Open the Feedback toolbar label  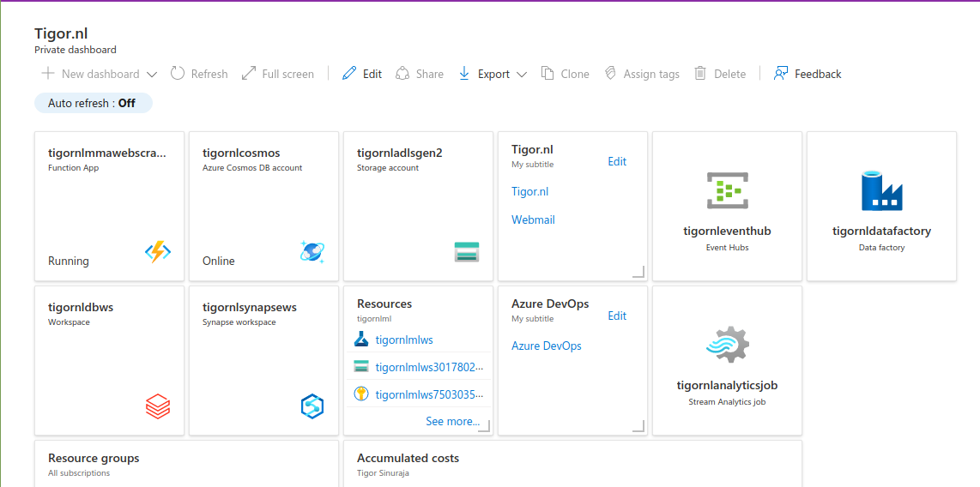[x=818, y=74]
